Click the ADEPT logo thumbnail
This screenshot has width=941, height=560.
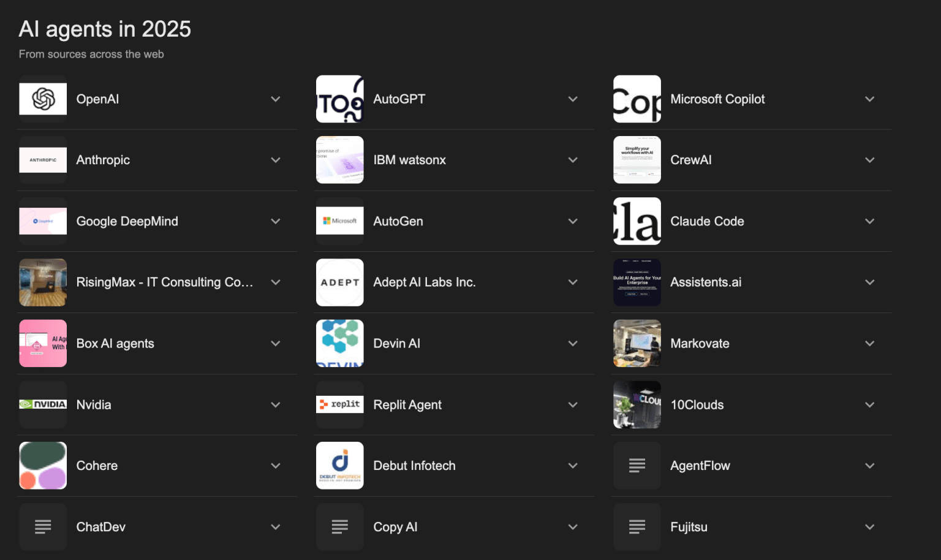(x=340, y=282)
